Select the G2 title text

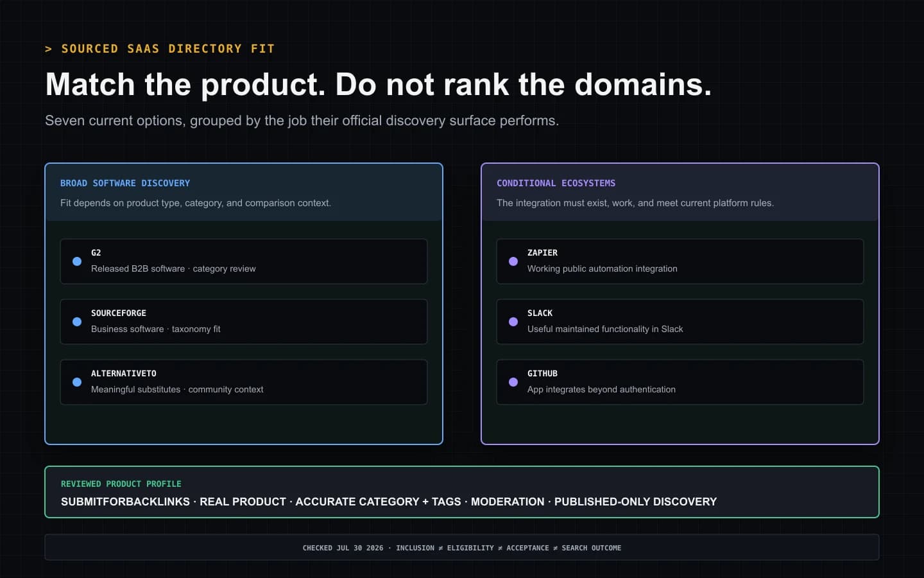pyautogui.click(x=96, y=253)
